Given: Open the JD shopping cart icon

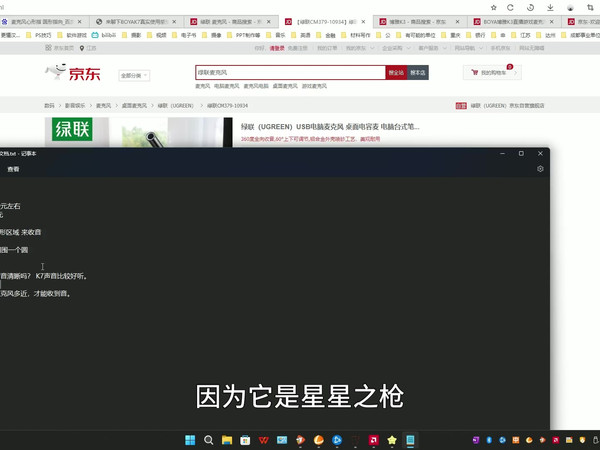Looking at the screenshot, I should click(x=475, y=72).
